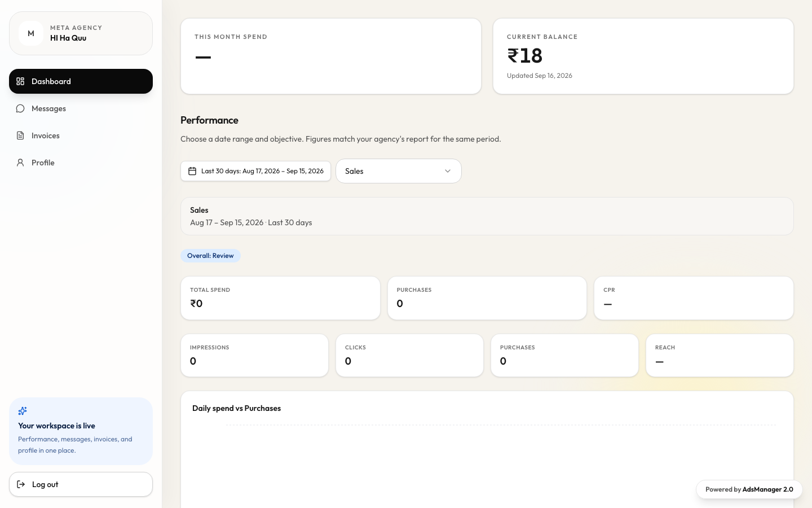Viewport: 812px width, 508px height.
Task: Open the Sales objective dropdown
Action: pos(399,171)
